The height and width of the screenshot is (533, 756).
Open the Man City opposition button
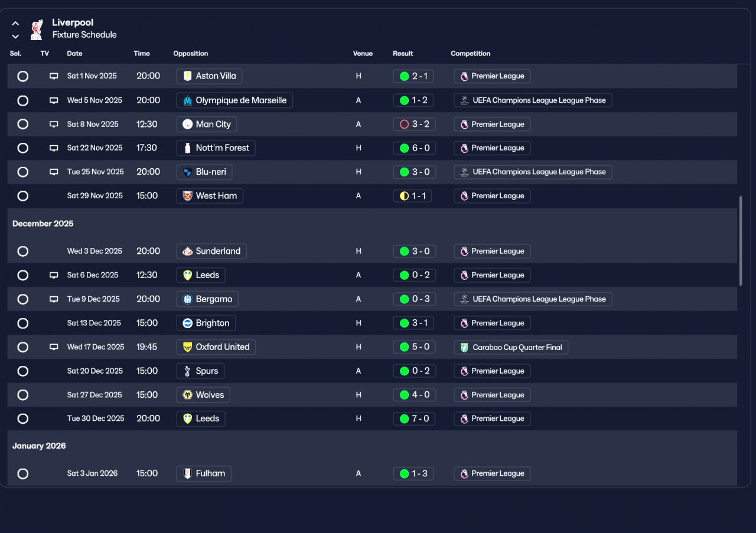(x=207, y=125)
